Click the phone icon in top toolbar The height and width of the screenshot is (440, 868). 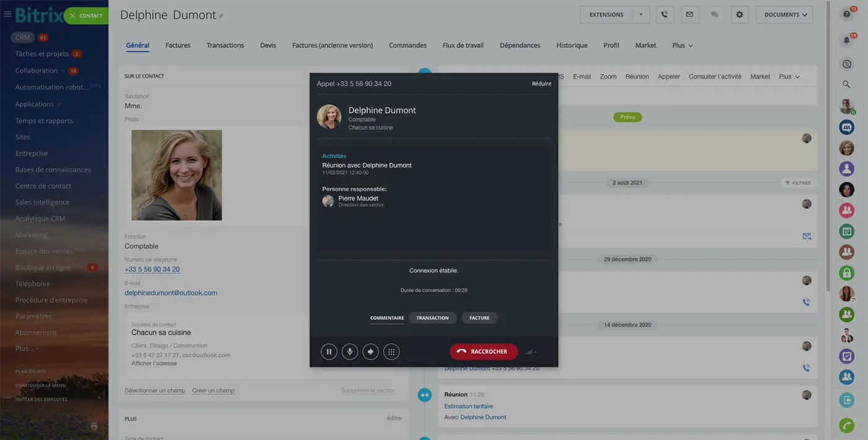point(665,15)
